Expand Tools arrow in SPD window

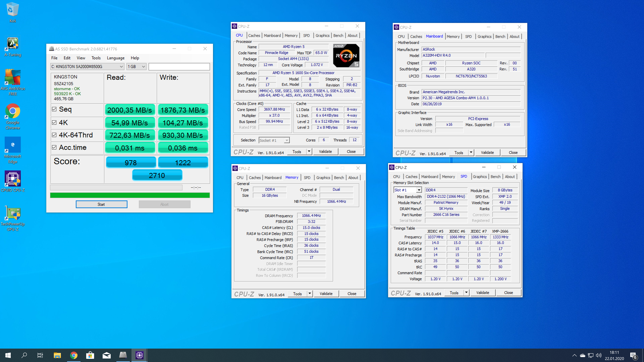466,293
